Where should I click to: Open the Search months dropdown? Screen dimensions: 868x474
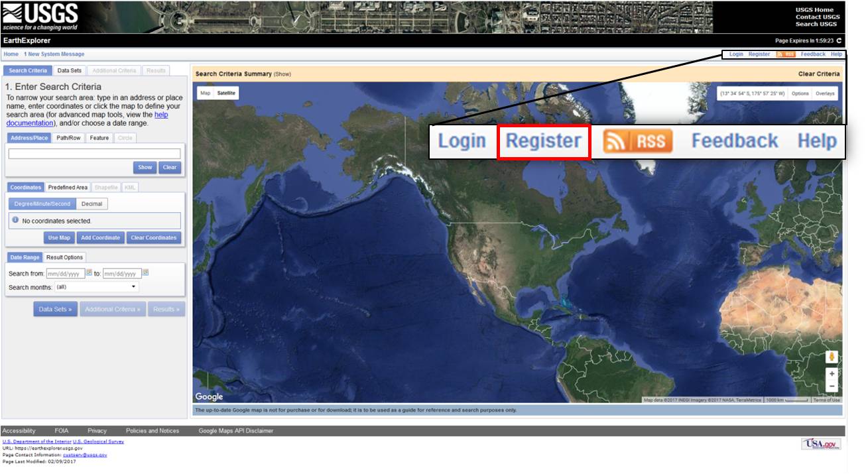click(x=97, y=287)
